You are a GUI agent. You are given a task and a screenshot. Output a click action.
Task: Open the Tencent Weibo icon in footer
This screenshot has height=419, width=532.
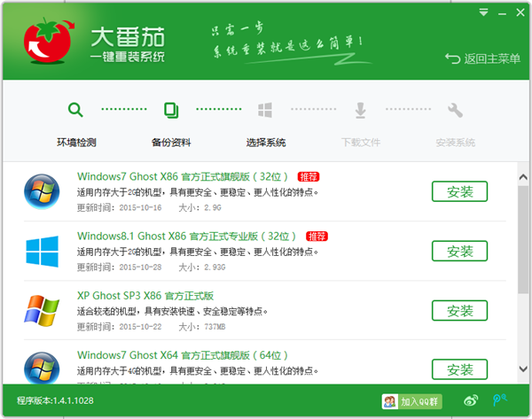coord(499,400)
